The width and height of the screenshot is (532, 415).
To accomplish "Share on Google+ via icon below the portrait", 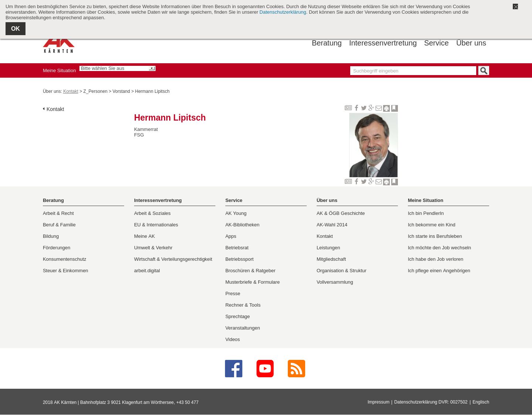I will click(x=371, y=182).
